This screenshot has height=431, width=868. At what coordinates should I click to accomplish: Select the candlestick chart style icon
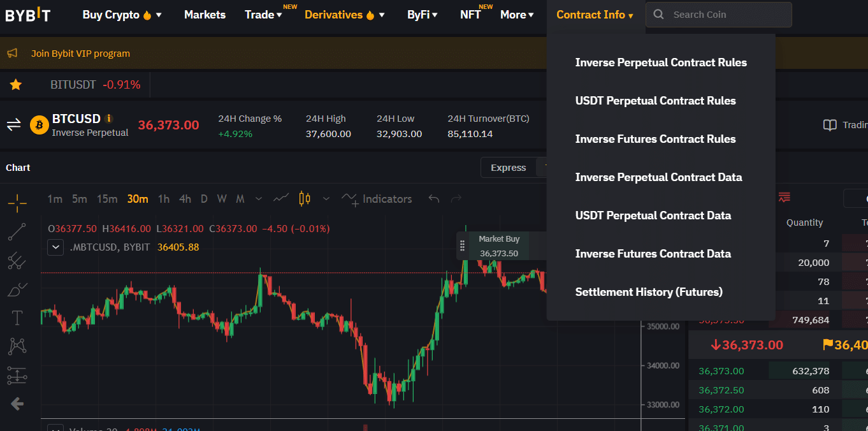point(305,199)
